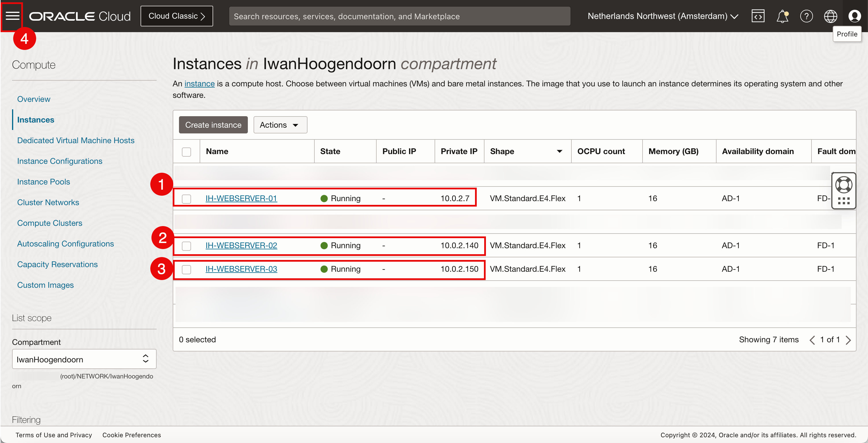Go to the next results page arrow
868x443 pixels.
849,340
